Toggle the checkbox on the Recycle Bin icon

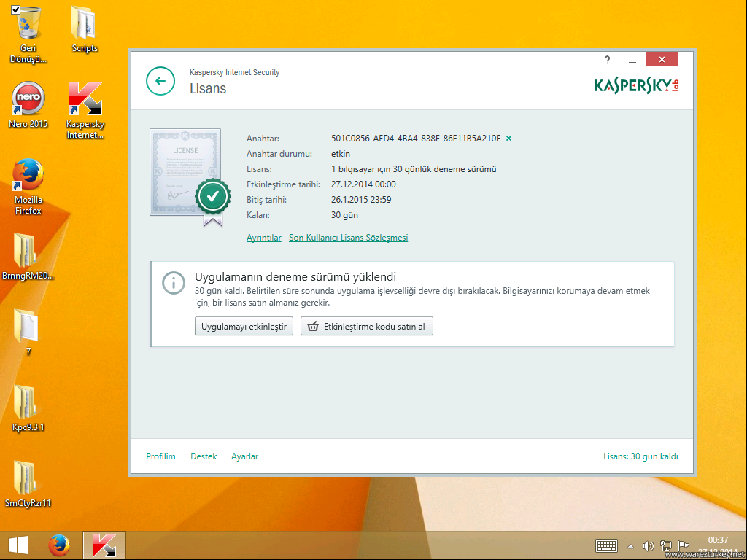(16, 9)
